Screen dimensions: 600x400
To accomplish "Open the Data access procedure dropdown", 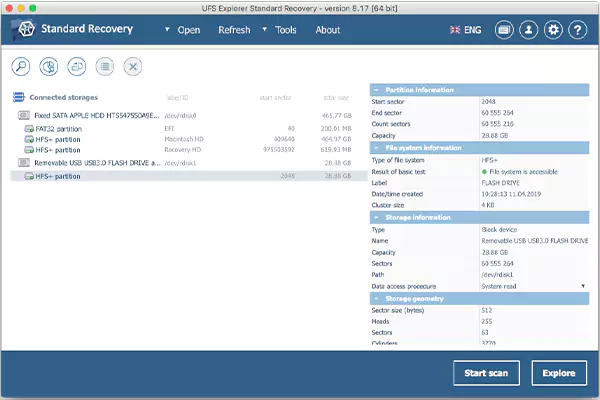I will coord(583,287).
